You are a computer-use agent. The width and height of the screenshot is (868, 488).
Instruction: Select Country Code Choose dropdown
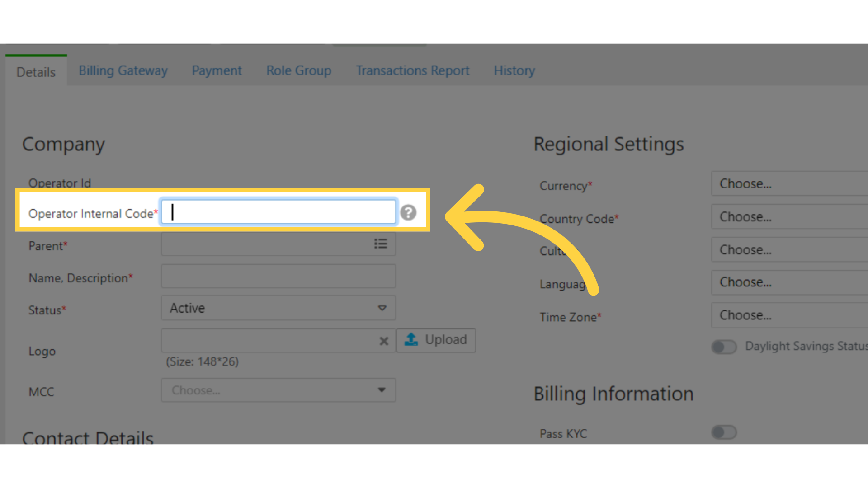(789, 217)
